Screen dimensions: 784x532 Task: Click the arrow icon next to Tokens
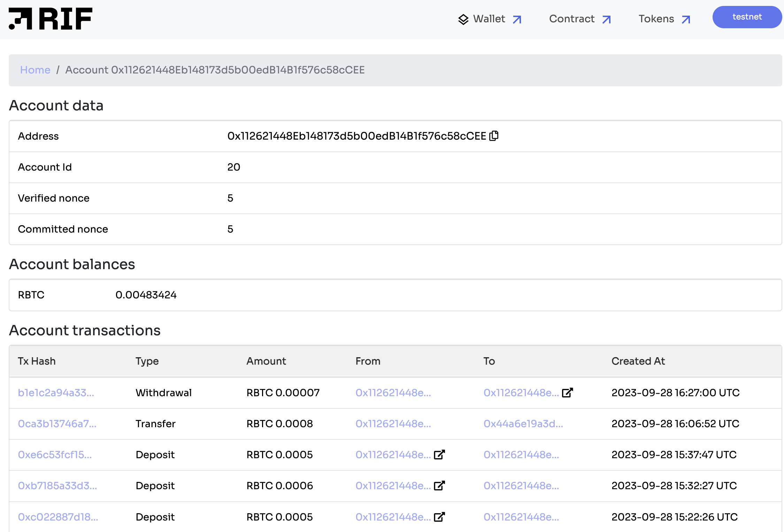coord(686,19)
